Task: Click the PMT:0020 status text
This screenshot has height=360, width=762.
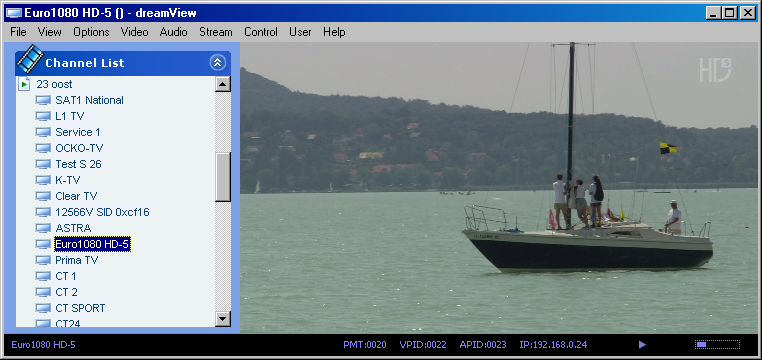Action: pyautogui.click(x=364, y=345)
